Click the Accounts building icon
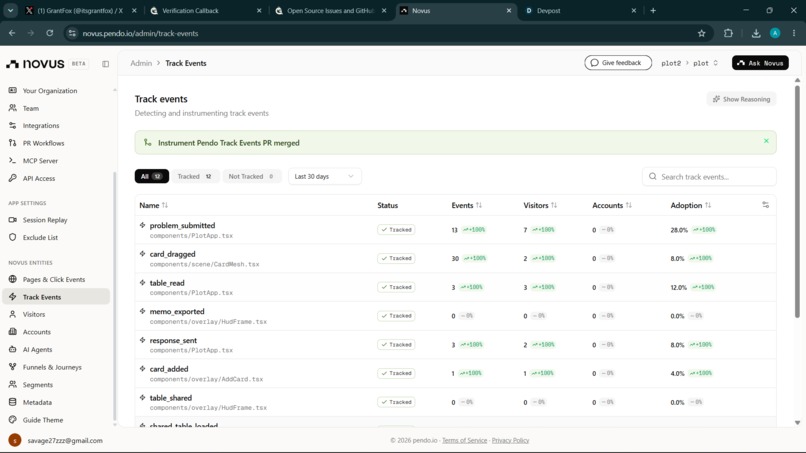The width and height of the screenshot is (806, 453). tap(13, 332)
